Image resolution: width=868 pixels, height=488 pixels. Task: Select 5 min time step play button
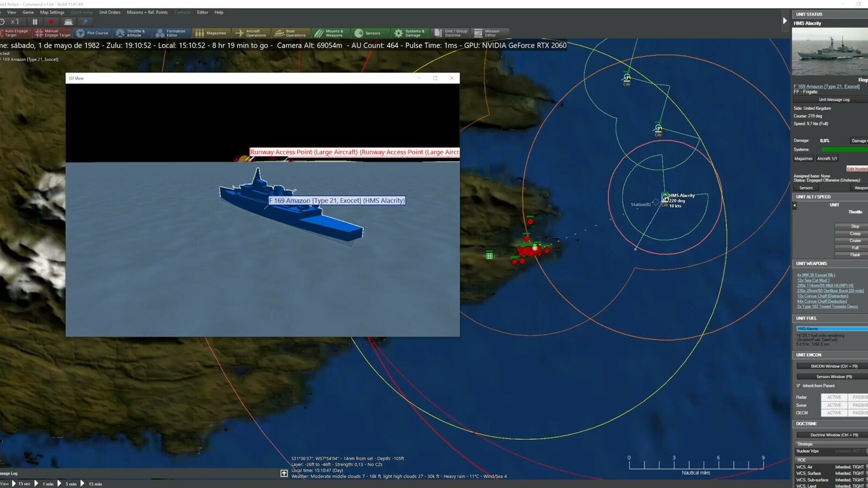(59, 484)
